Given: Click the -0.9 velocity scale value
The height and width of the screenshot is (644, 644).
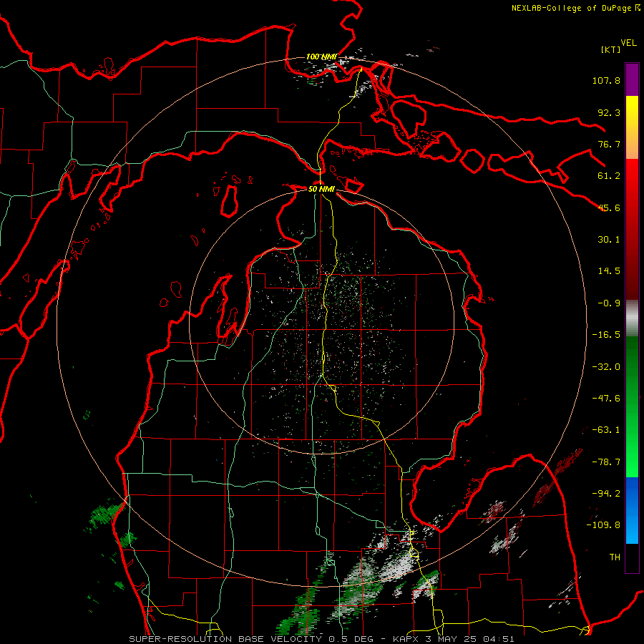Looking at the screenshot, I should [609, 303].
